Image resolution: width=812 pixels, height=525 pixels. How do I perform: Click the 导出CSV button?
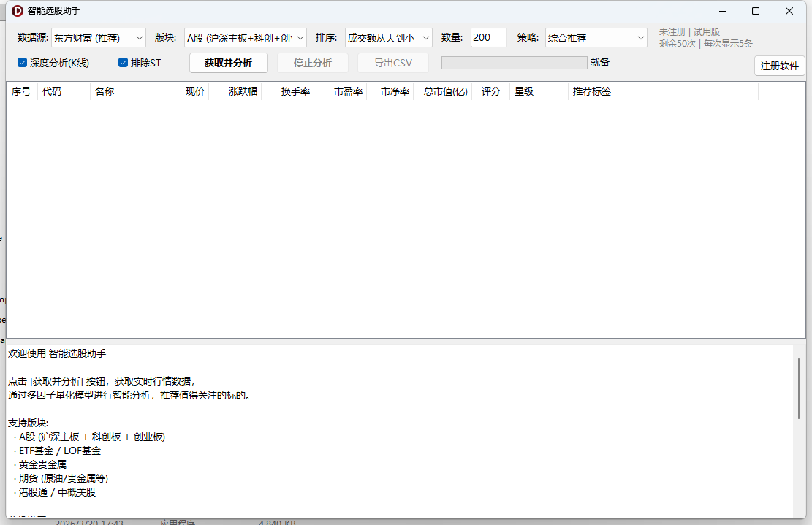(x=393, y=63)
